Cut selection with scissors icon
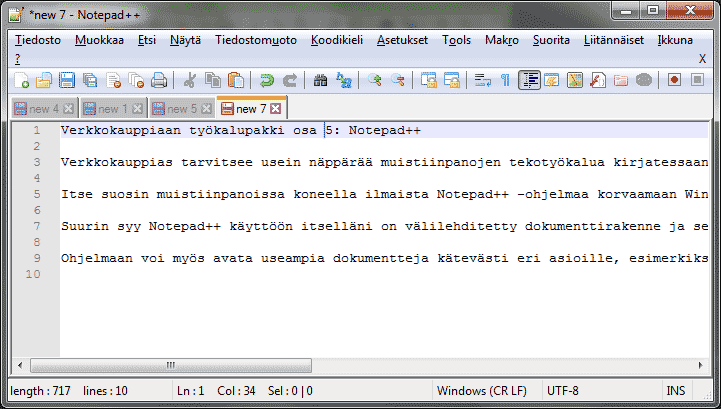 189,80
